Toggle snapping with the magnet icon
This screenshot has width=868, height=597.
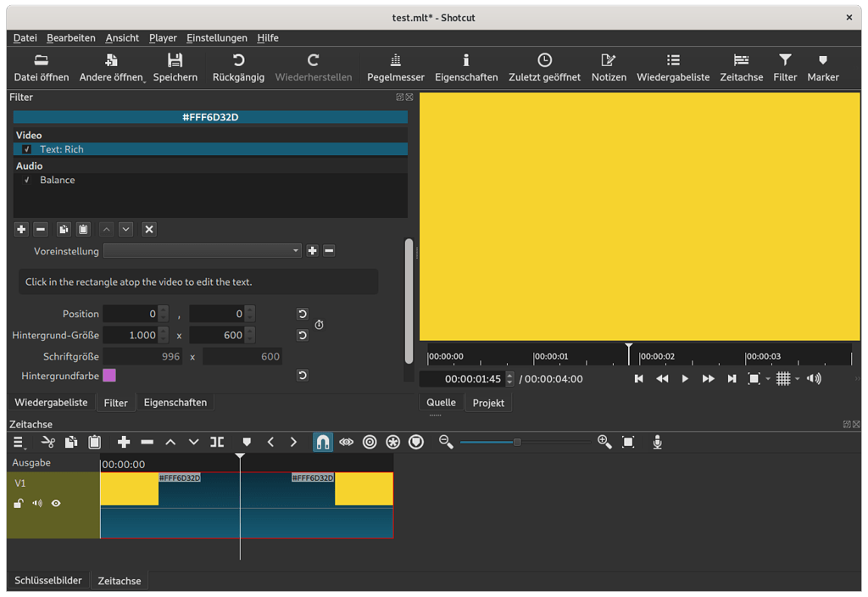pyautogui.click(x=323, y=442)
